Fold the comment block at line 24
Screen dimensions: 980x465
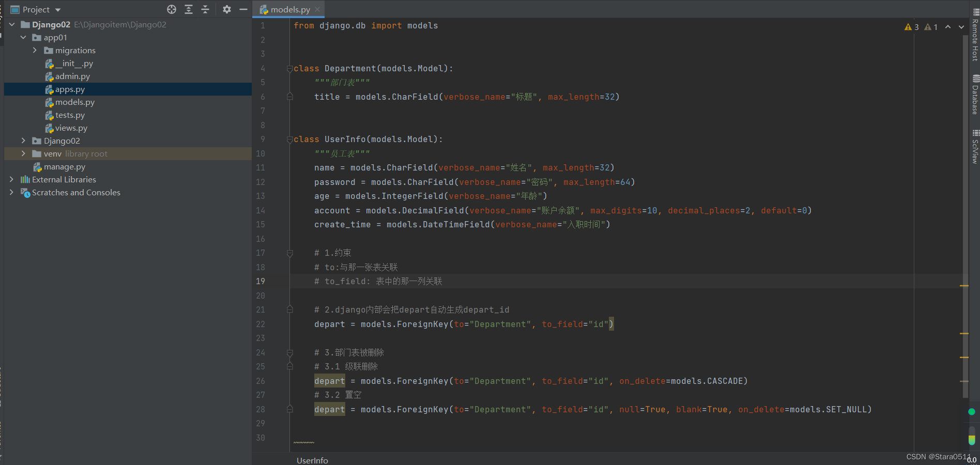[x=290, y=353]
